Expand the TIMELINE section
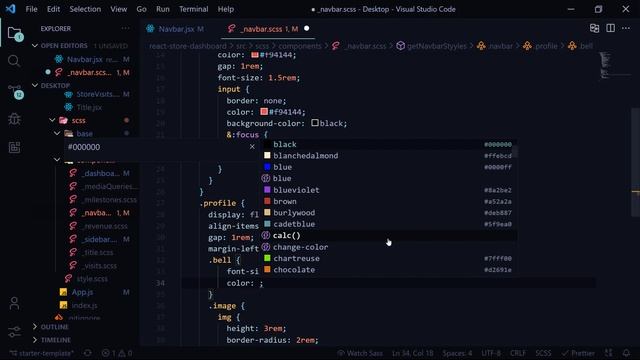640x360 pixels. 35,340
